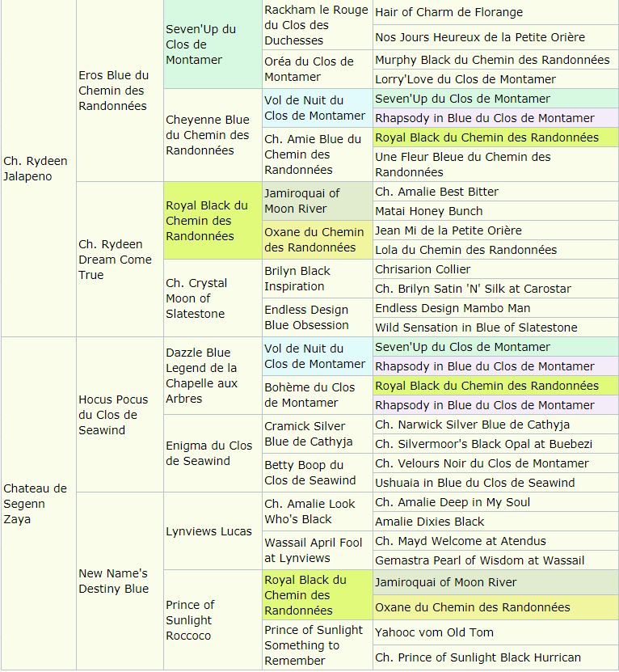Viewport: 619px width, 672px height.
Task: Select Amalie Dixies Black
Action: (495, 522)
